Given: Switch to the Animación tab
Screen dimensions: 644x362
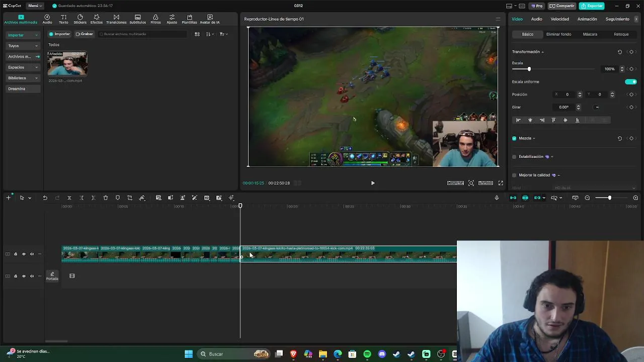Looking at the screenshot, I should tap(587, 19).
